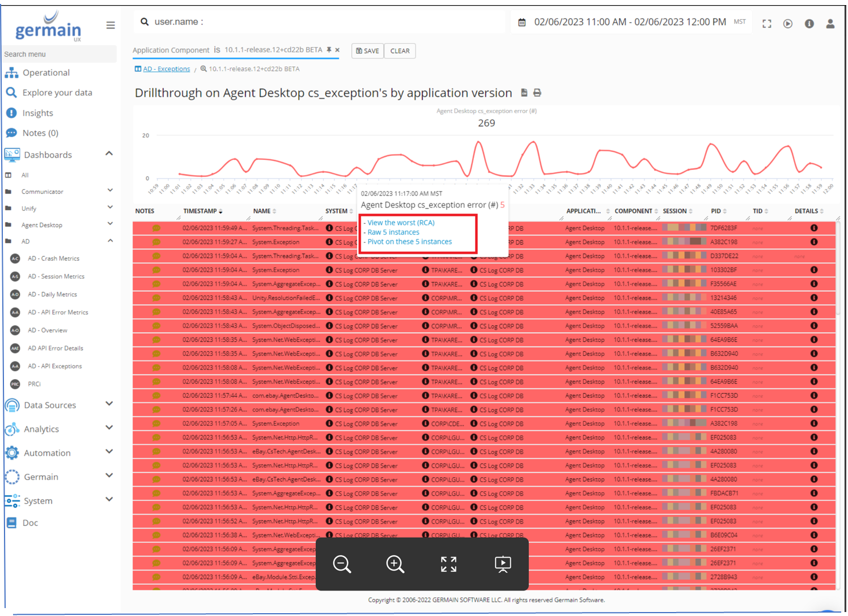This screenshot has width=848, height=616.
Task: Expand the Data Sources menu
Action: 109,404
